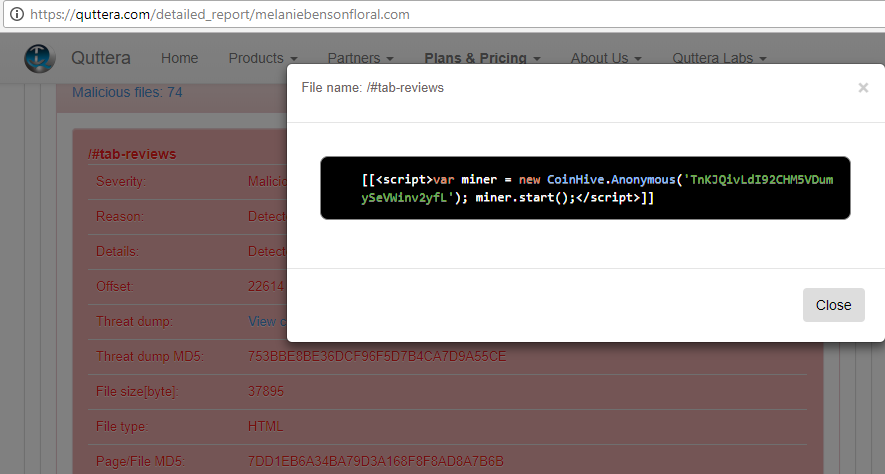The height and width of the screenshot is (474, 885).
Task: Go to the Home menu item
Action: click(x=179, y=58)
